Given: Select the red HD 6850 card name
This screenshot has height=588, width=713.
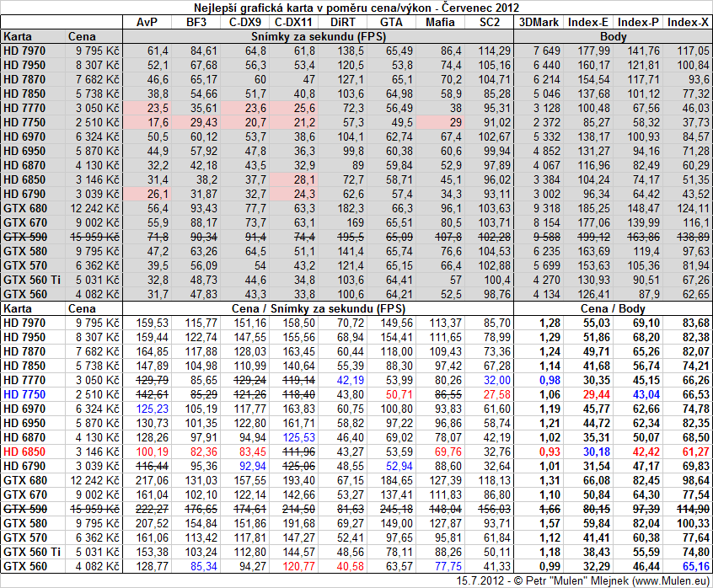Looking at the screenshot, I should tap(24, 452).
